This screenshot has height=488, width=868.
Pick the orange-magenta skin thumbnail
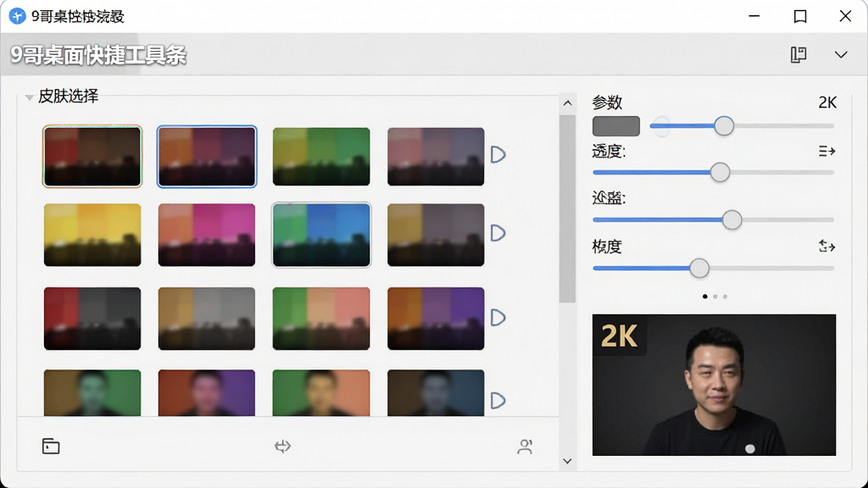coord(207,235)
